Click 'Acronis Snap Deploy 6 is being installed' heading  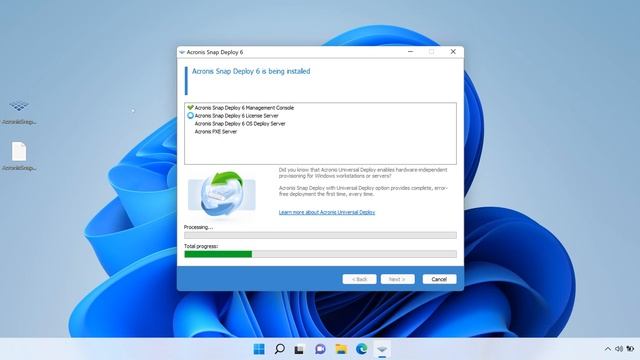click(251, 71)
